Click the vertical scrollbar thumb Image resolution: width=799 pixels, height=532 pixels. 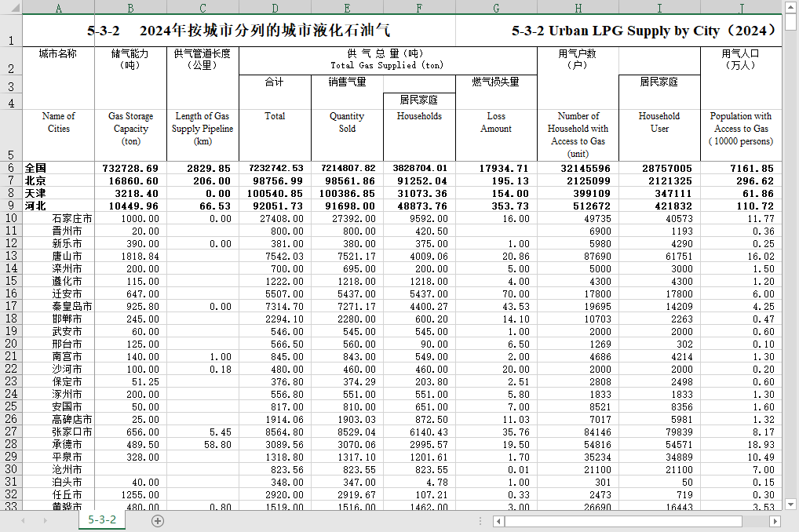coord(790,23)
